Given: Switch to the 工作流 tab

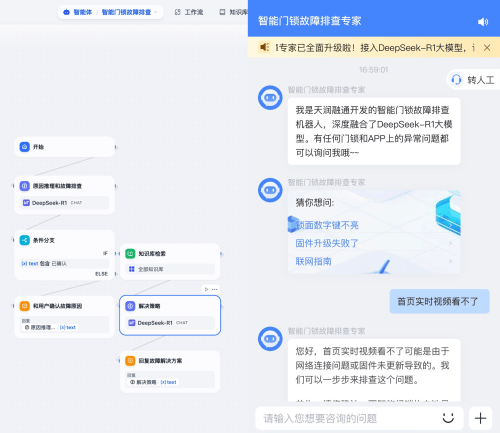Looking at the screenshot, I should click(189, 12).
